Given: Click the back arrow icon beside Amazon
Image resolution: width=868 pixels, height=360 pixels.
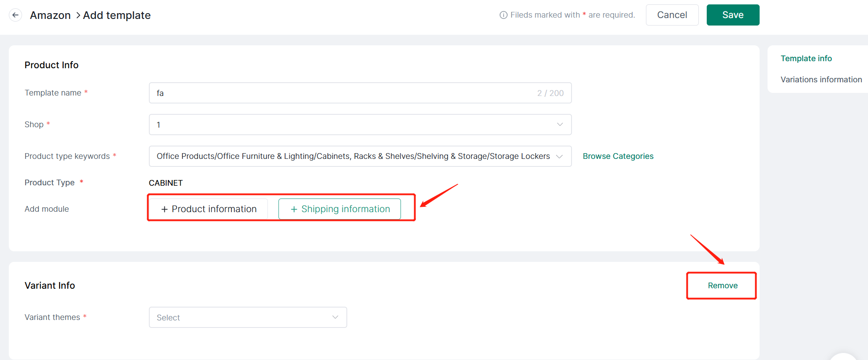Looking at the screenshot, I should [x=15, y=15].
